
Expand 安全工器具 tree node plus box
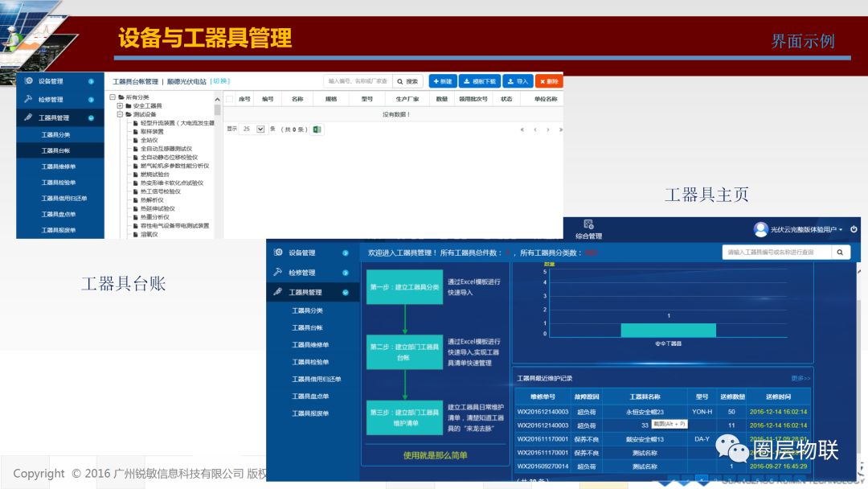click(x=120, y=106)
